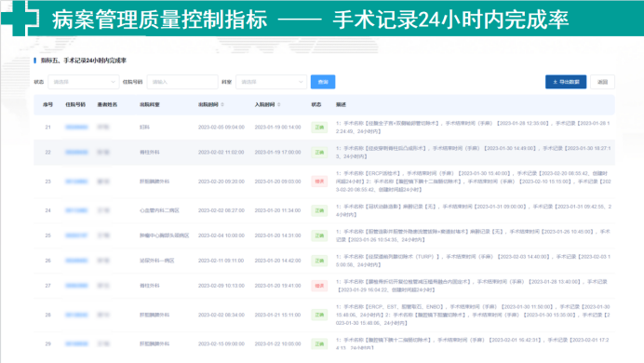
Task: Select discharge time 2023-02-20 09:20:00
Action: [x=221, y=181]
